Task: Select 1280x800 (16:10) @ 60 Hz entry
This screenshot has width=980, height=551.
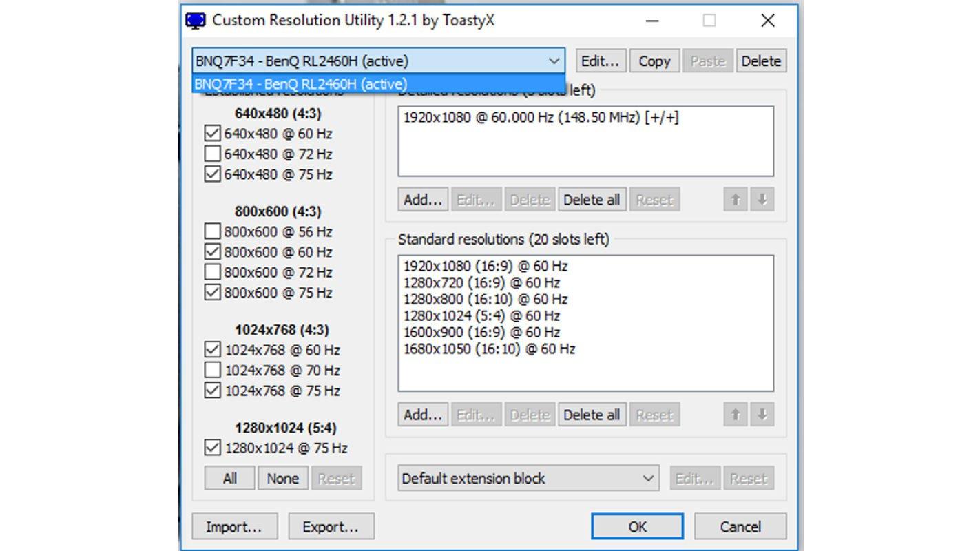Action: tap(486, 299)
